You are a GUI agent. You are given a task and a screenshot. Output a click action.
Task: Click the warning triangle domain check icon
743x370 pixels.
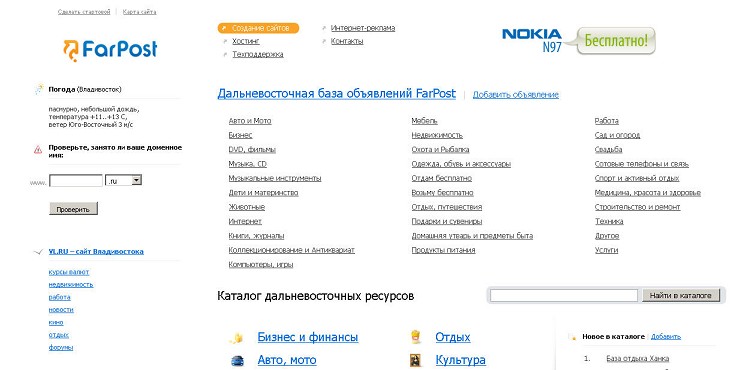[38, 150]
